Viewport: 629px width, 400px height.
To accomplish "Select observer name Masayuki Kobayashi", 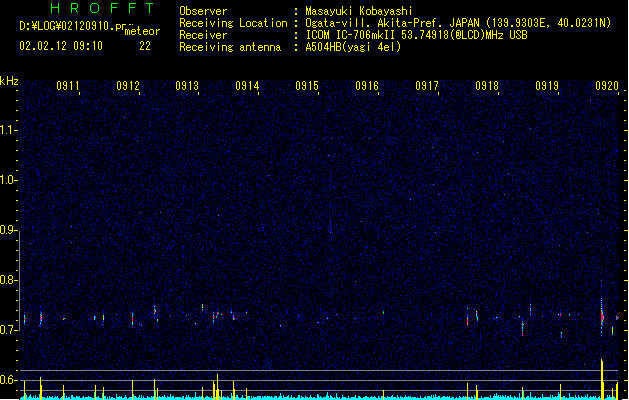I will click(359, 11).
